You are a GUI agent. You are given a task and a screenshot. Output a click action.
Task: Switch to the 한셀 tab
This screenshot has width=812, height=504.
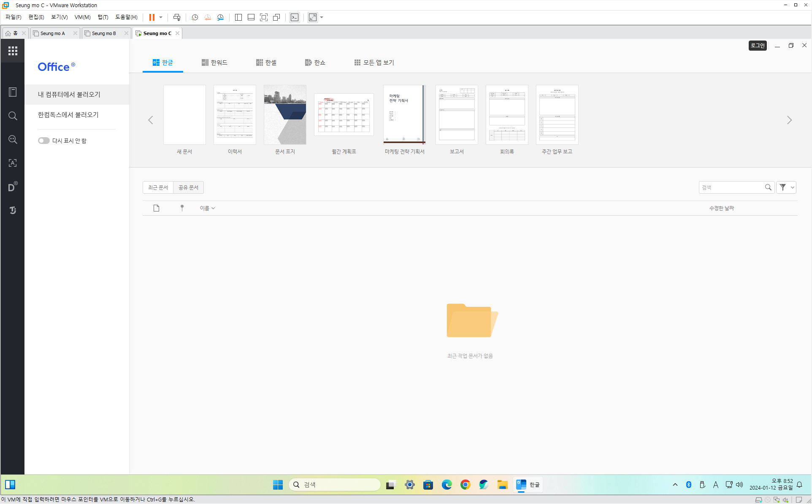tap(266, 62)
